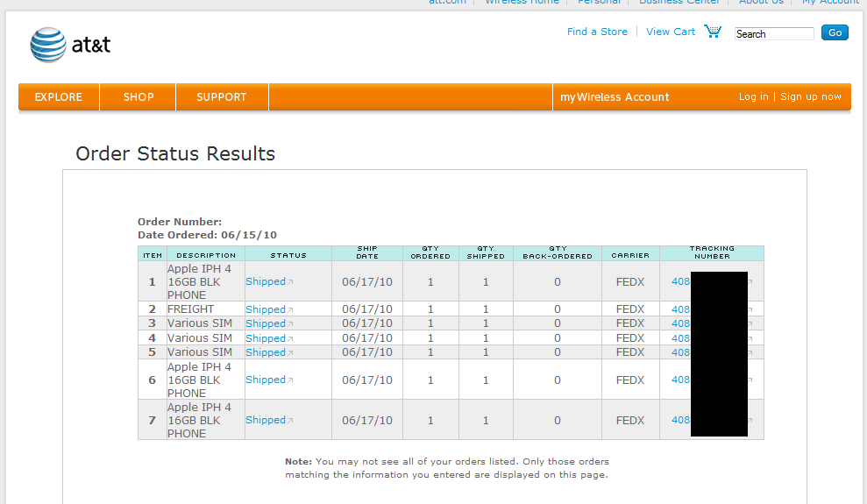Image resolution: width=867 pixels, height=504 pixels.
Task: Open tracking number 408 for item 3
Action: click(680, 323)
